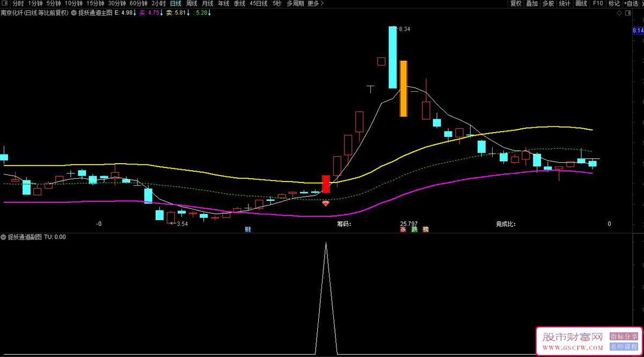Select the 5秒 period tab
Viewport: 644px width, 357px height.
[276, 3]
